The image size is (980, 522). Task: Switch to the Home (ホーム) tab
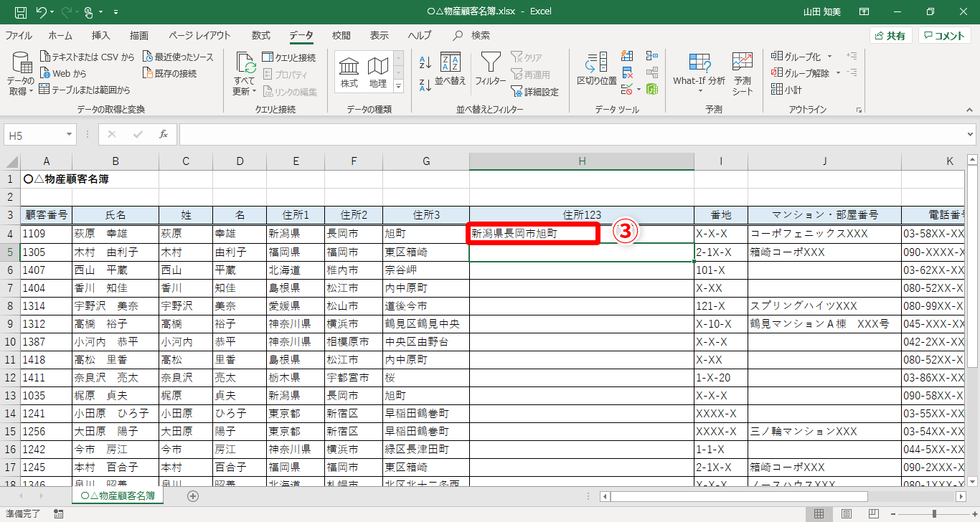click(60, 35)
